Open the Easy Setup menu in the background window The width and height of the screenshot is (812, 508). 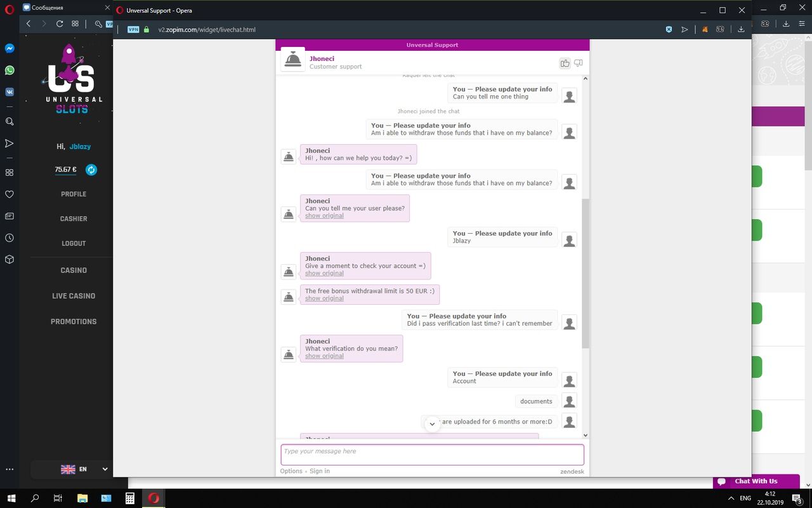click(802, 23)
